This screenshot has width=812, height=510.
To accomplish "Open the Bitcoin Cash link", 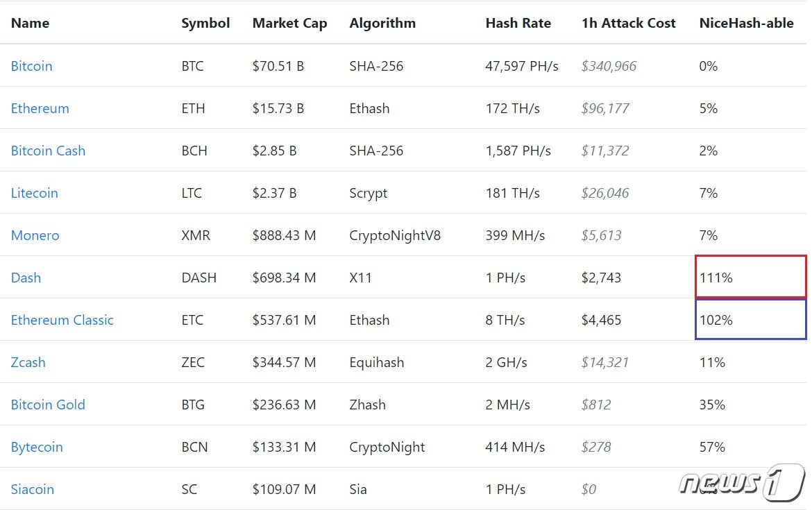I will coord(48,151).
